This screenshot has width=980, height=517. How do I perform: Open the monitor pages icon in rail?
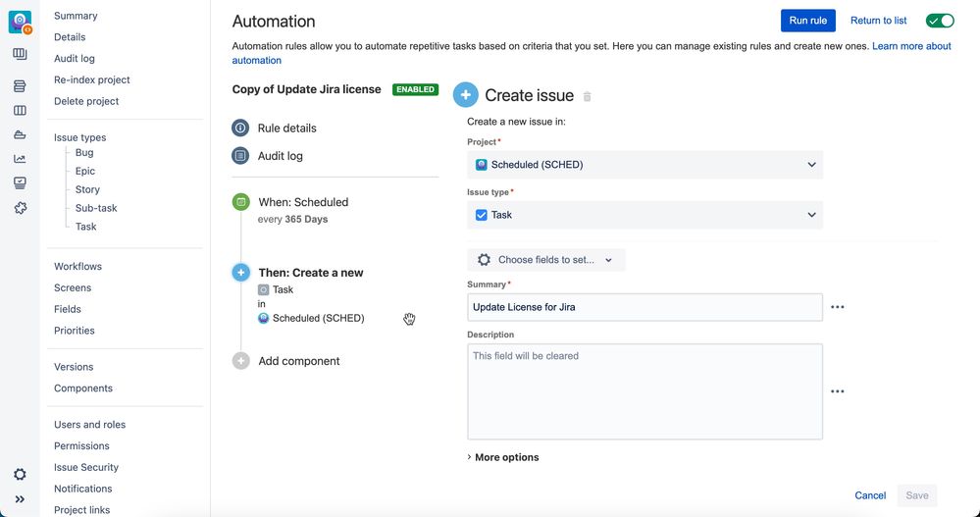[20, 183]
